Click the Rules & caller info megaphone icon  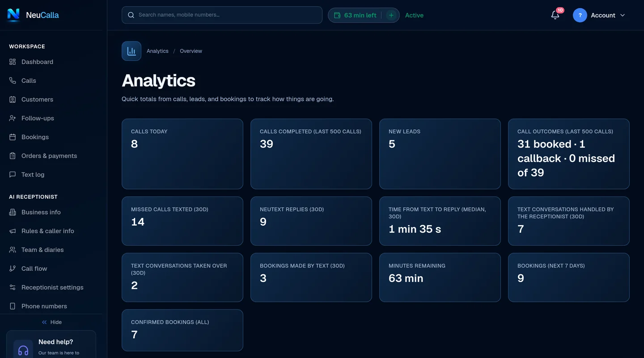[x=13, y=231]
